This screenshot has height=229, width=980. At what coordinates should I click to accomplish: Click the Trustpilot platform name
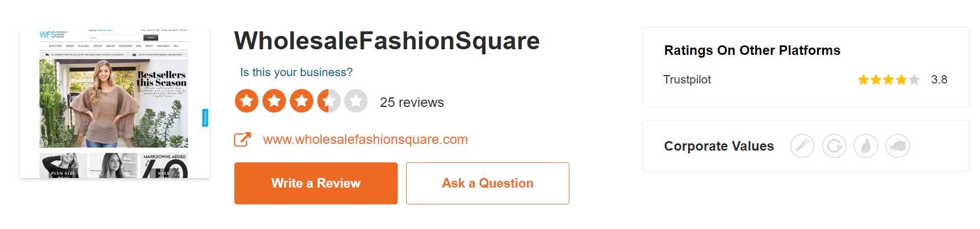(x=687, y=80)
